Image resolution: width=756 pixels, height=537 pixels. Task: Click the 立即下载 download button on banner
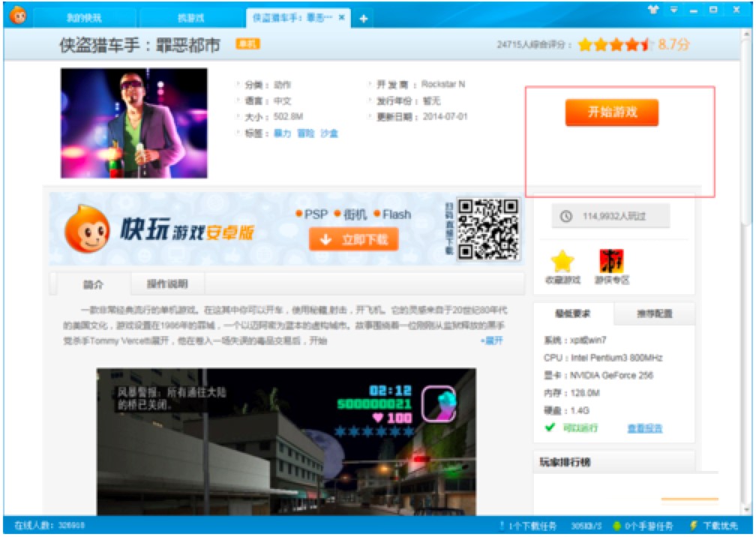(353, 240)
